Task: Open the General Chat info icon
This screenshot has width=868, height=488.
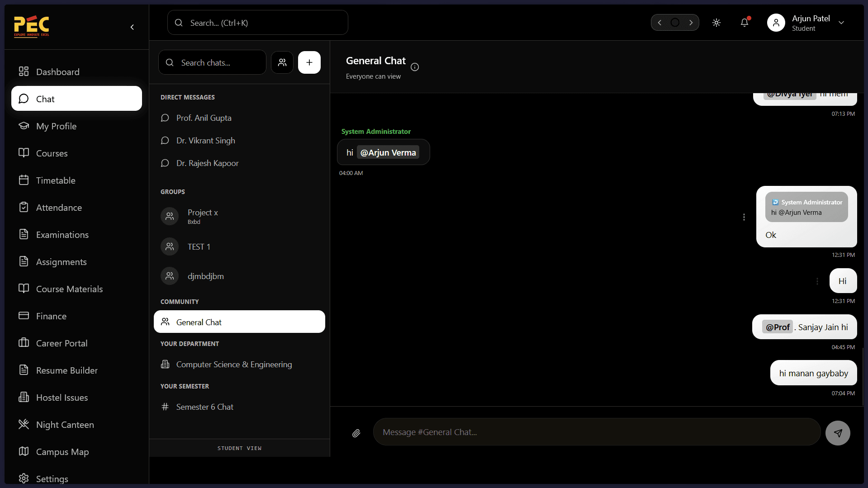Action: [415, 67]
